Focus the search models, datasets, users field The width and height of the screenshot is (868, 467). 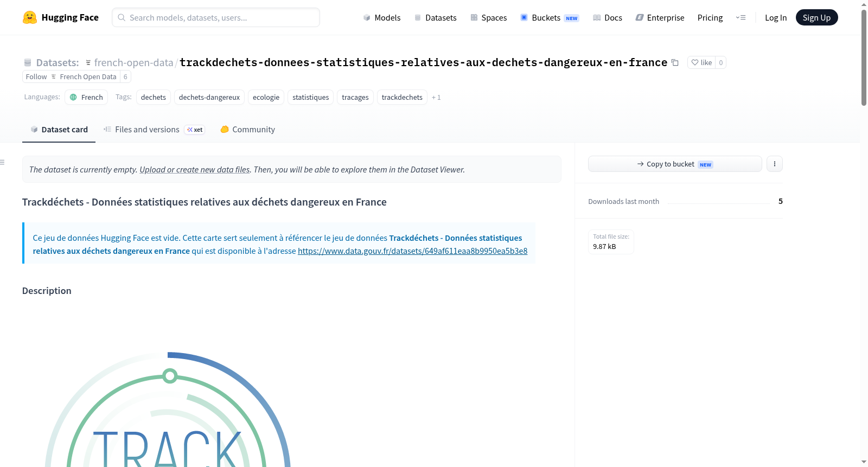click(x=216, y=17)
